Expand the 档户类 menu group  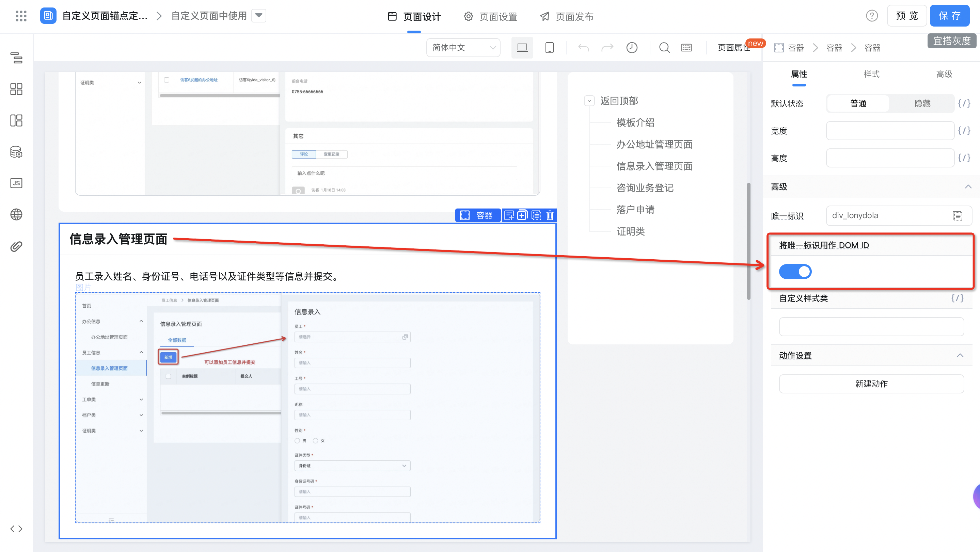(141, 415)
